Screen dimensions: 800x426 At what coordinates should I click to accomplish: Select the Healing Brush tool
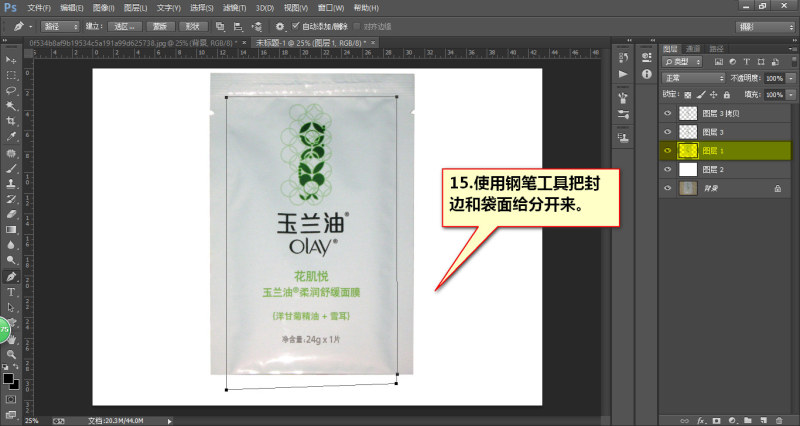11,153
